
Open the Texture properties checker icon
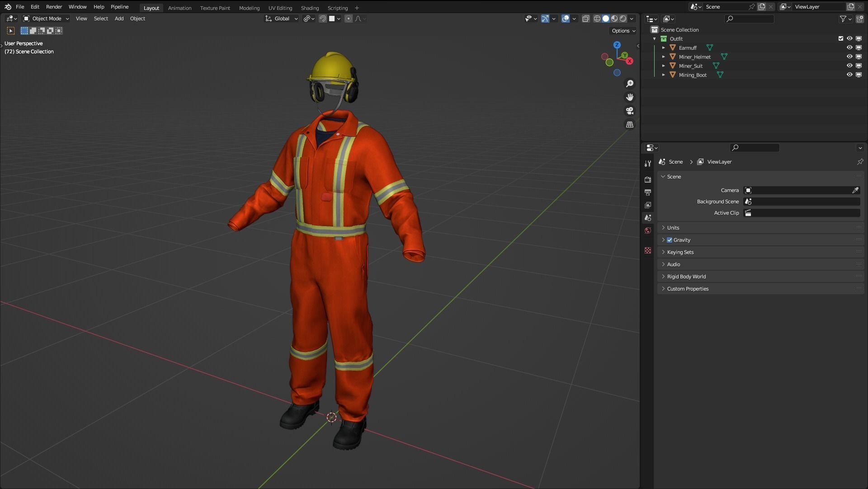[x=648, y=250]
